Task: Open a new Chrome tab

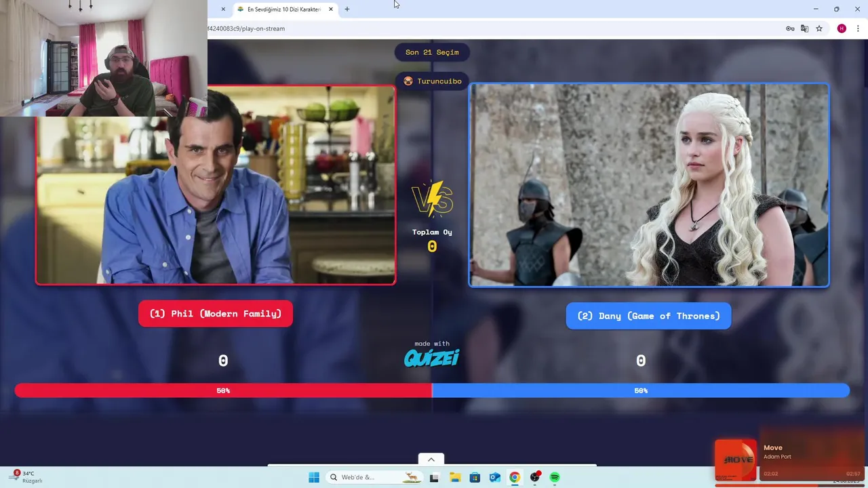Action: coord(347,9)
